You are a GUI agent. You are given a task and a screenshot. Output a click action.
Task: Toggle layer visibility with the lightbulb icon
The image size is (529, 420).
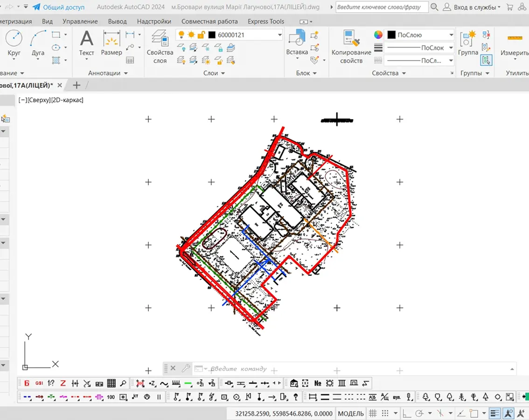(x=181, y=34)
